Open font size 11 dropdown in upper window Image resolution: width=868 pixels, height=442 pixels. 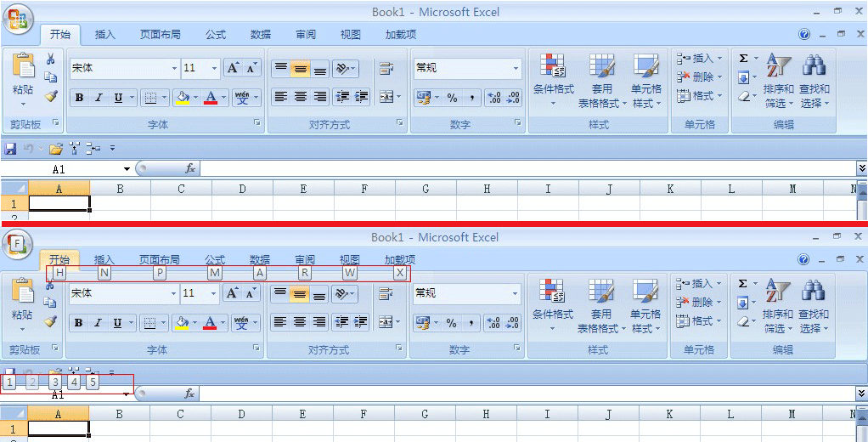point(215,68)
